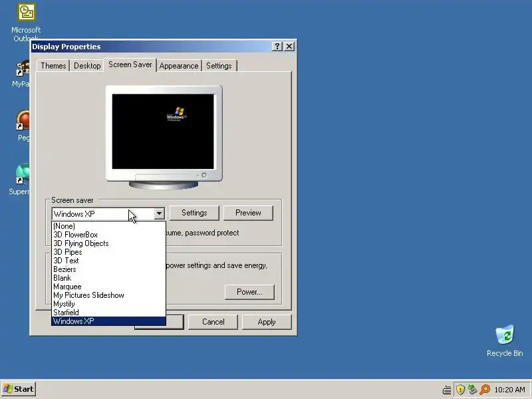The width and height of the screenshot is (532, 399).
Task: Close the Display Properties dialog
Action: (289, 46)
